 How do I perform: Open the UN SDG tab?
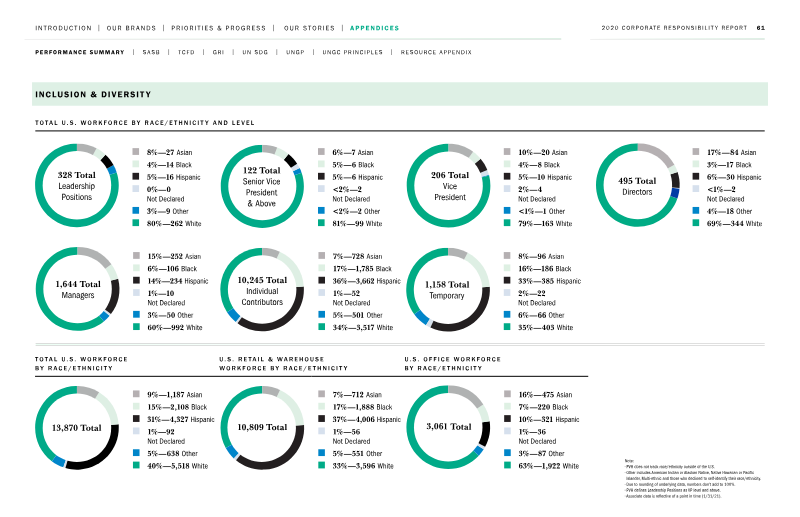click(x=255, y=52)
